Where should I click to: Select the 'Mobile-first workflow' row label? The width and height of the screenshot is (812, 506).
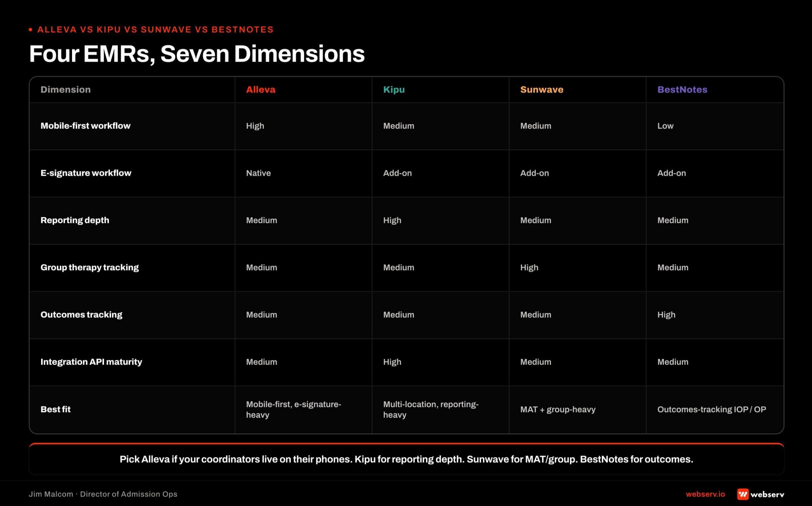pos(85,126)
